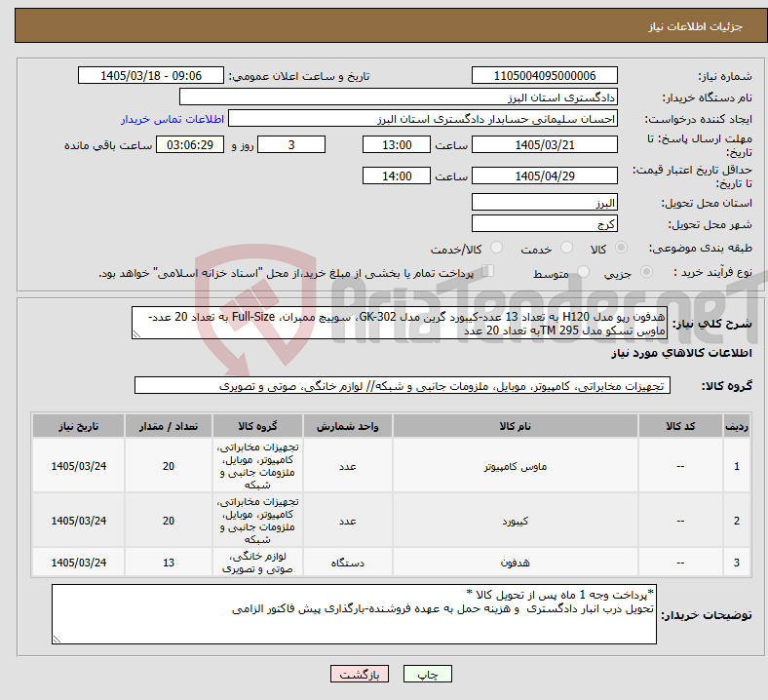The image size is (768, 700).
Task: Click the need date cell in هدفون row
Action: [78, 563]
